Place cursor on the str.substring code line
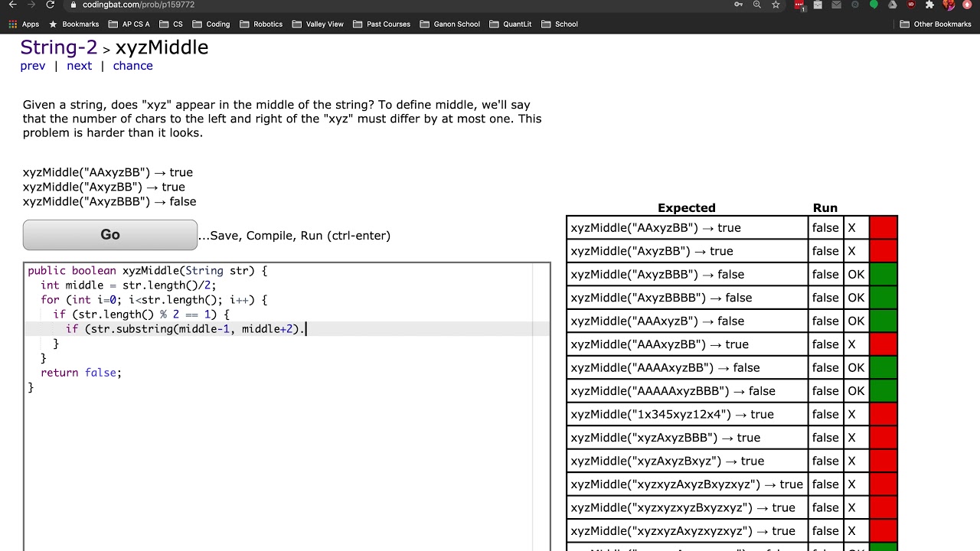The image size is (980, 551). click(x=186, y=329)
